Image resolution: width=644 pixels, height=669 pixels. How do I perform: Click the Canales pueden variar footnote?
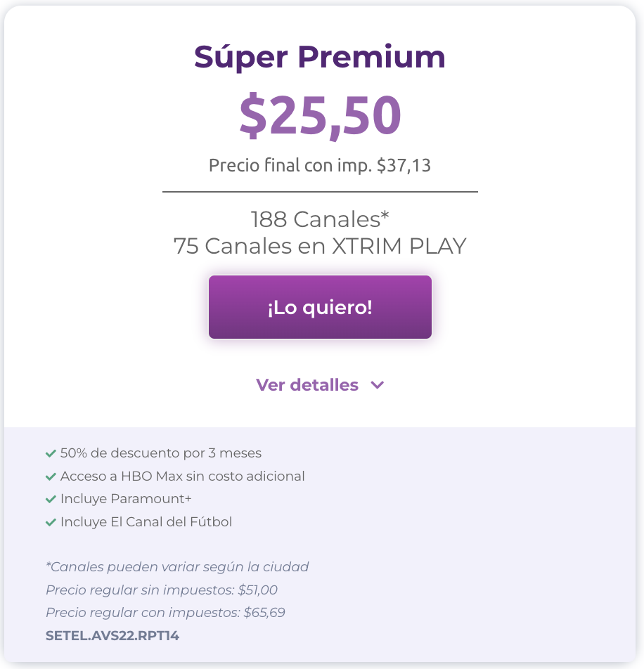[x=177, y=566]
